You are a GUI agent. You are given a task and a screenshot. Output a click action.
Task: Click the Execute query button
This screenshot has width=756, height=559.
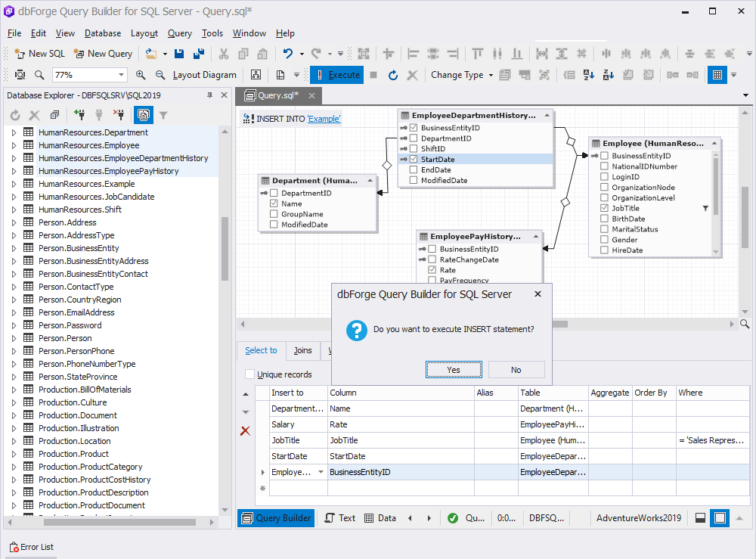(336, 75)
